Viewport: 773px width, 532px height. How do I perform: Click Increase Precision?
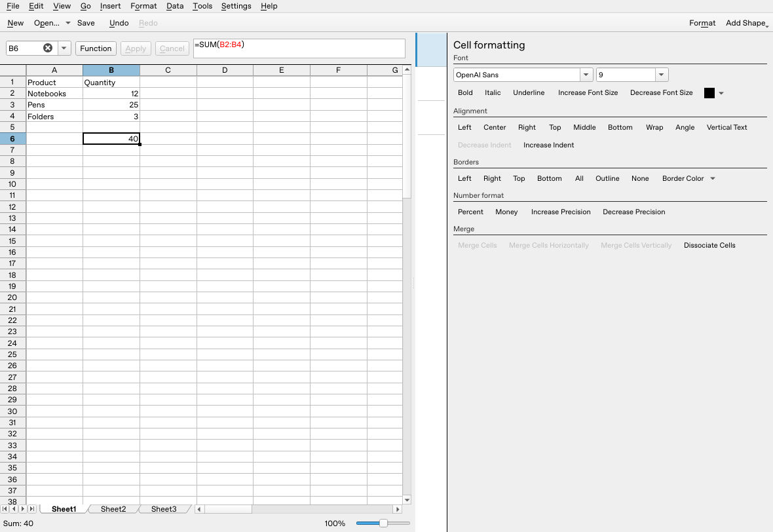pyautogui.click(x=561, y=212)
